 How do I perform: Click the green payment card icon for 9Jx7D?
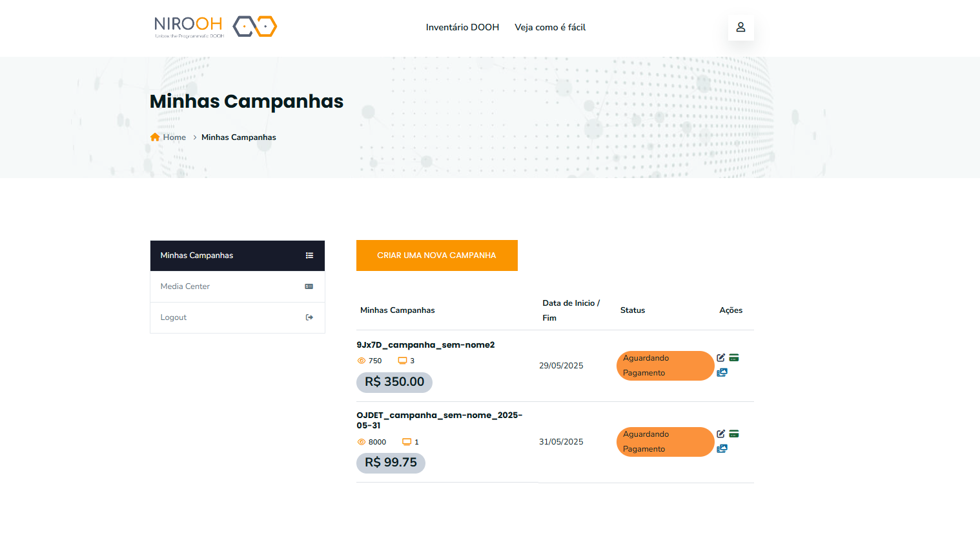tap(734, 357)
